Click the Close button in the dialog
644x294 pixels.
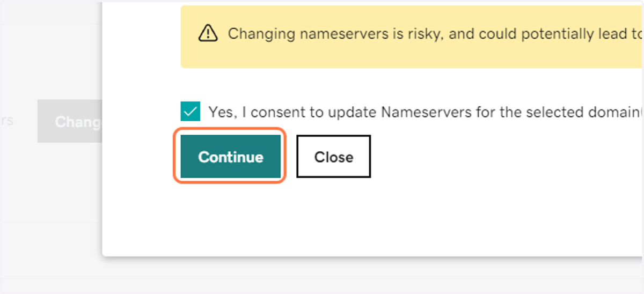(x=333, y=157)
